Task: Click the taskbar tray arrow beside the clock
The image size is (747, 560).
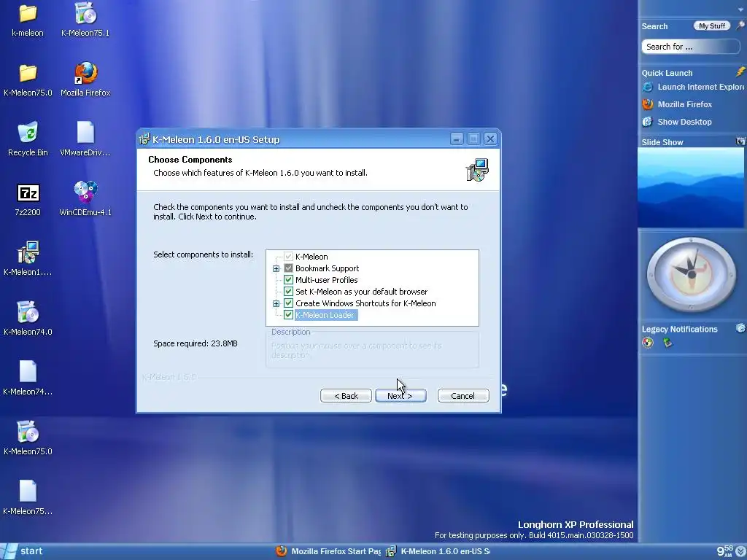Action: coord(741,551)
